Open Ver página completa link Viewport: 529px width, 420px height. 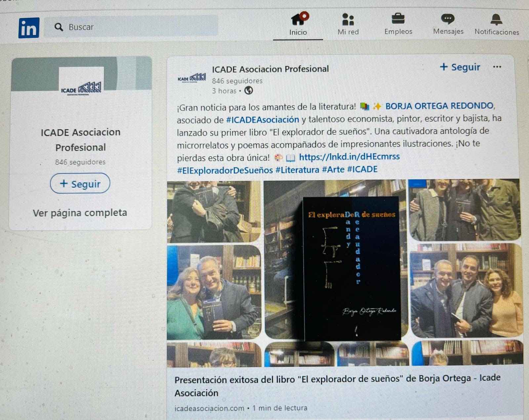click(80, 213)
